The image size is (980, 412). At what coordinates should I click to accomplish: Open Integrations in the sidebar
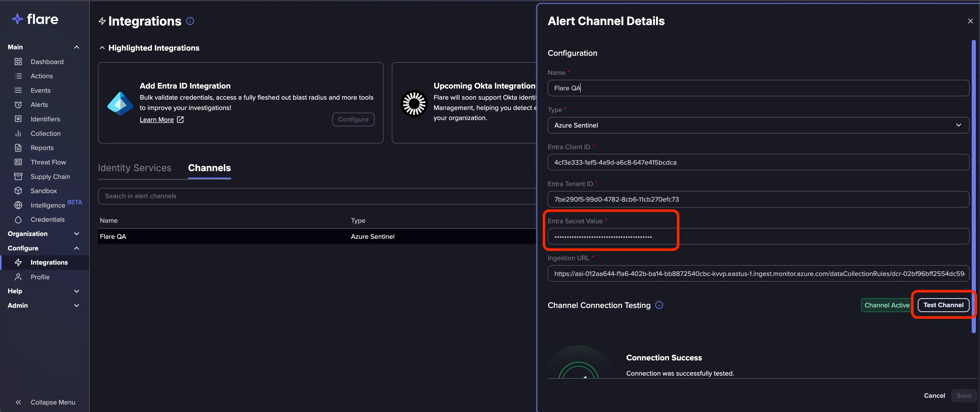pos(45,262)
